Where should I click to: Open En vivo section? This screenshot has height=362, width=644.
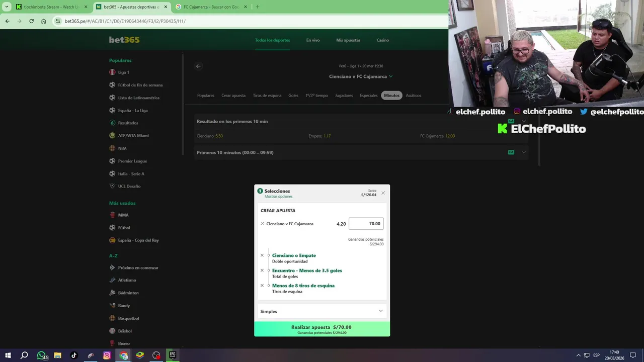click(313, 40)
